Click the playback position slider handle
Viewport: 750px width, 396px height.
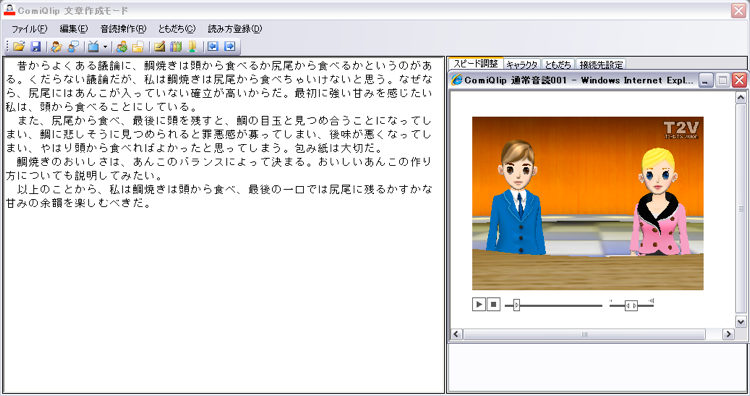point(517,305)
